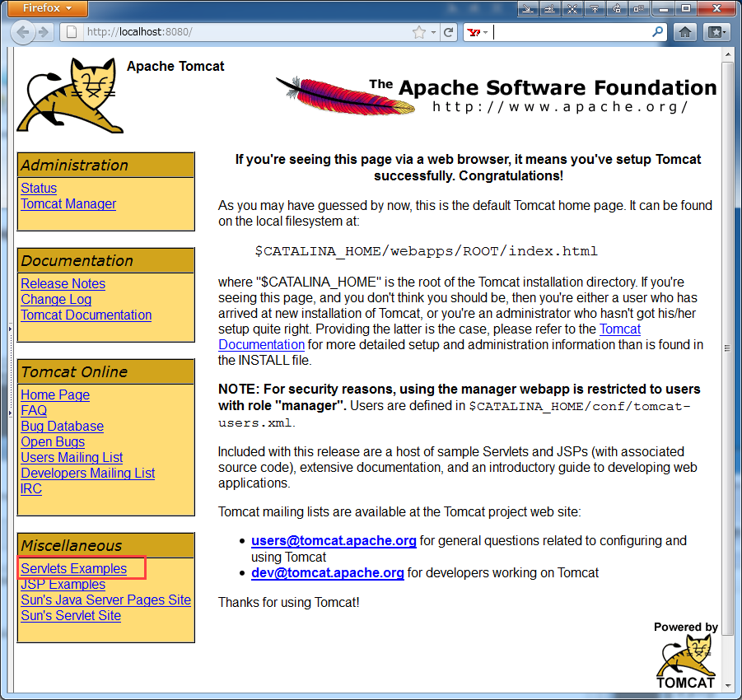Viewport: 742px width, 700px height.
Task: Go back to the previous page
Action: click(x=22, y=32)
